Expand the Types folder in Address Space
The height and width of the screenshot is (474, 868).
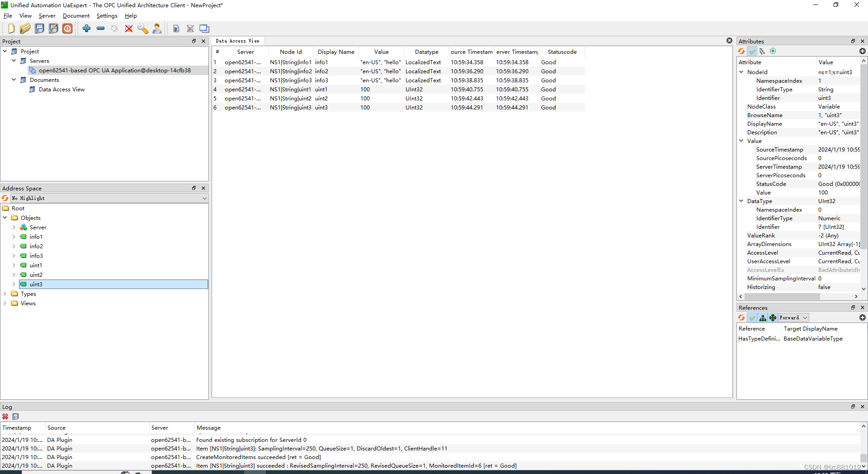click(5, 294)
